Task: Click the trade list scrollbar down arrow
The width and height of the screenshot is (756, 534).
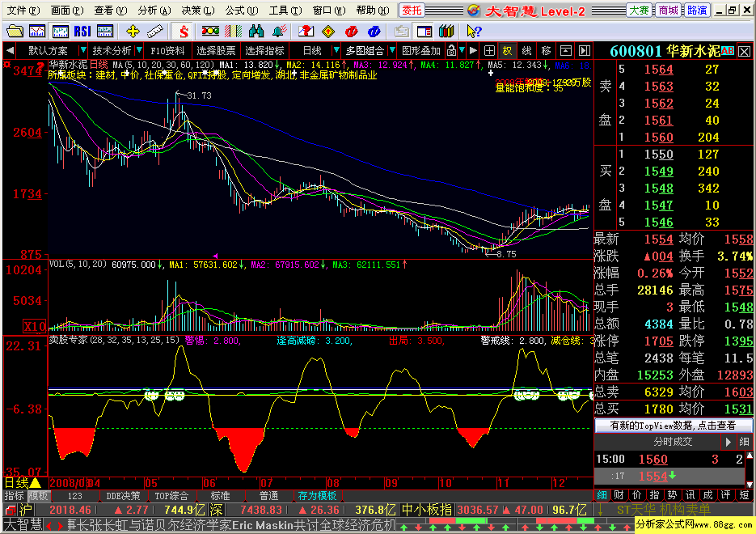Action: pos(750,485)
